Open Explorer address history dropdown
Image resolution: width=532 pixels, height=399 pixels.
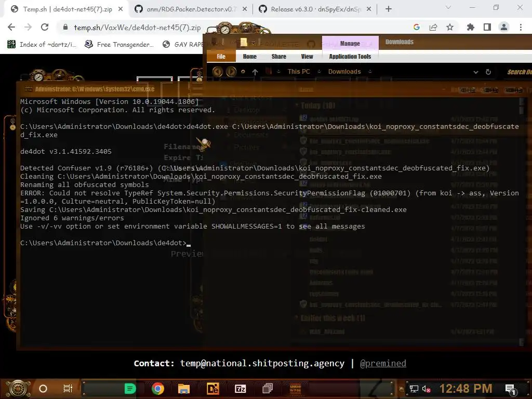pos(476,72)
